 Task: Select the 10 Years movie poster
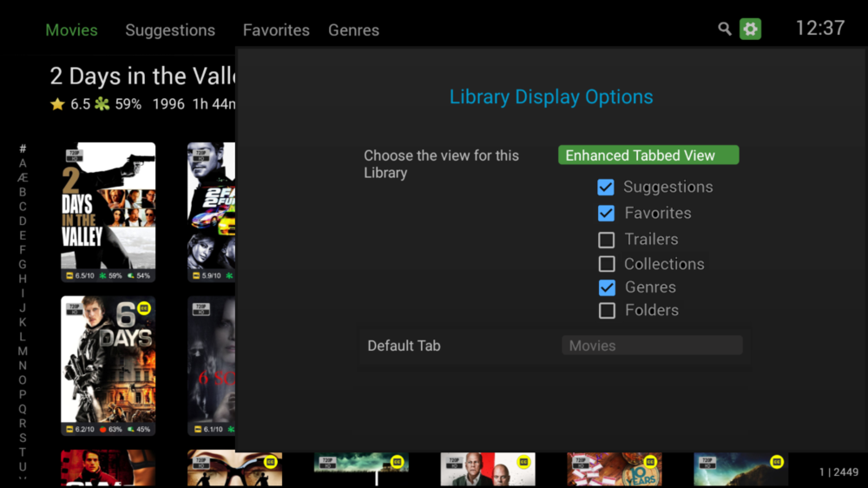[614, 470]
